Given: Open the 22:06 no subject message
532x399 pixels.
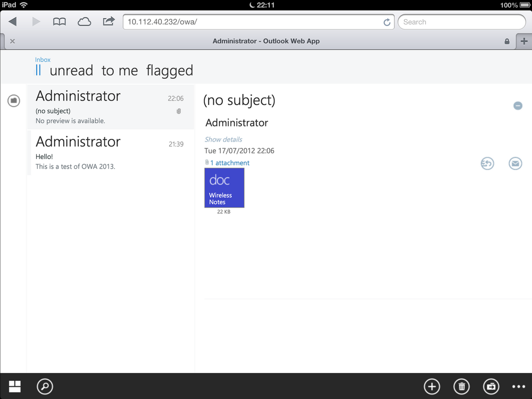Looking at the screenshot, I should 111,107.
